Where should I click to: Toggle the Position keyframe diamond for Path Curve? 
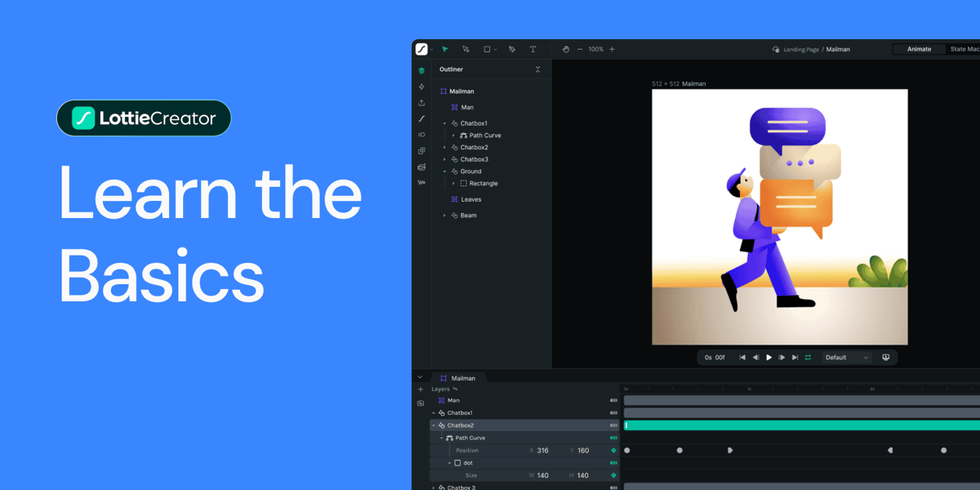pyautogui.click(x=613, y=450)
